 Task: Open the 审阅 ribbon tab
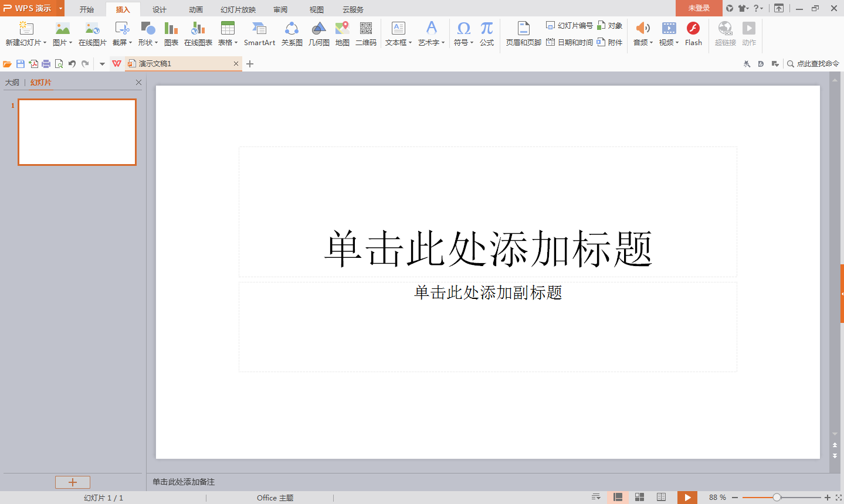tap(280, 9)
